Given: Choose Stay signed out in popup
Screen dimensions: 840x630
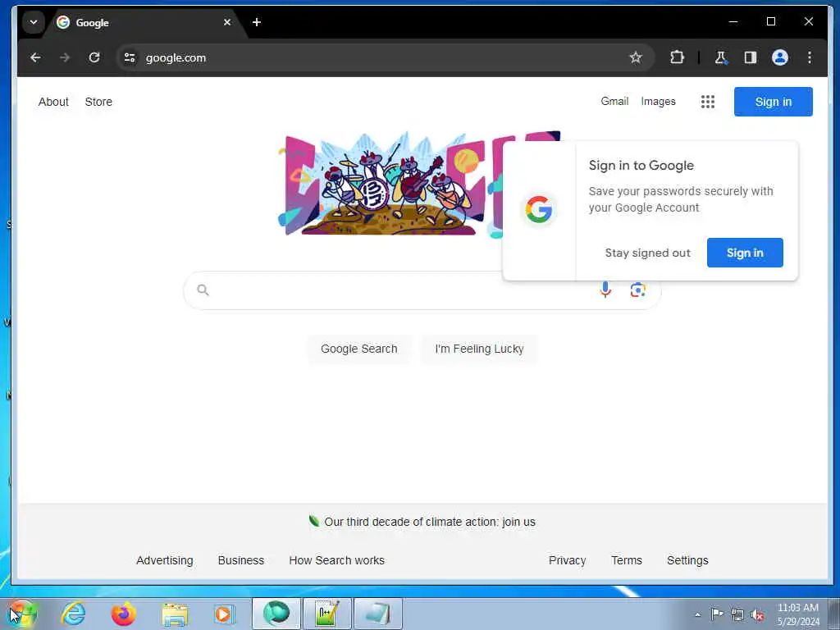Looking at the screenshot, I should [x=648, y=253].
